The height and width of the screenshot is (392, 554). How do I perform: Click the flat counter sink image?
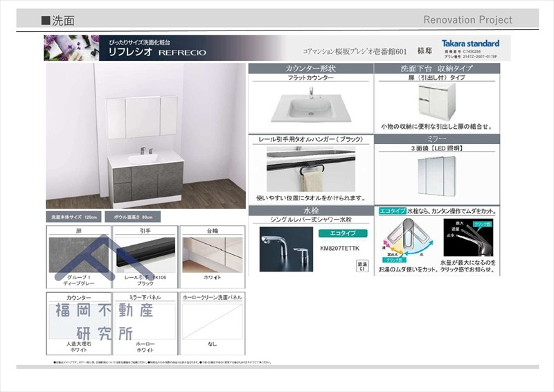tap(311, 106)
